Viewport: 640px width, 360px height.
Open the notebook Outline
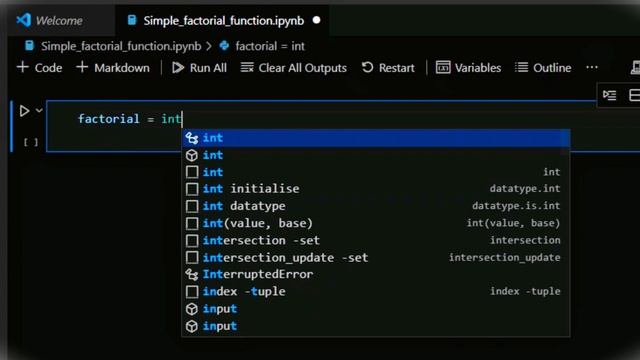[x=543, y=67]
